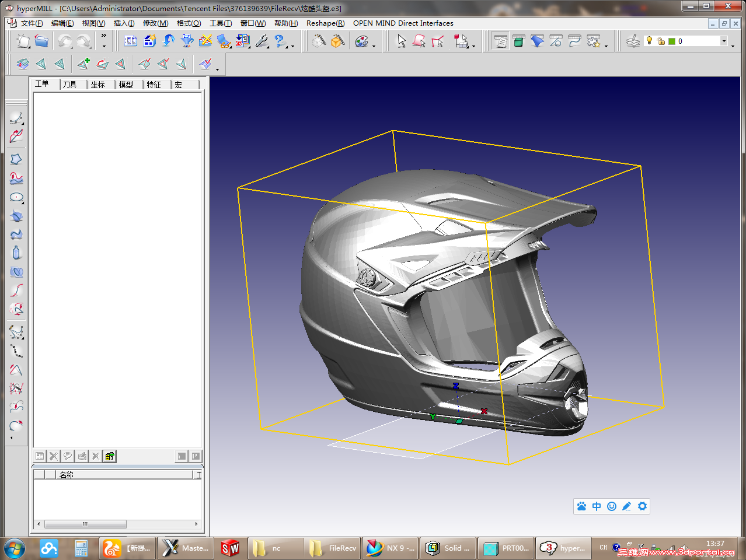
Task: Click the green layer color swatch
Action: (672, 41)
